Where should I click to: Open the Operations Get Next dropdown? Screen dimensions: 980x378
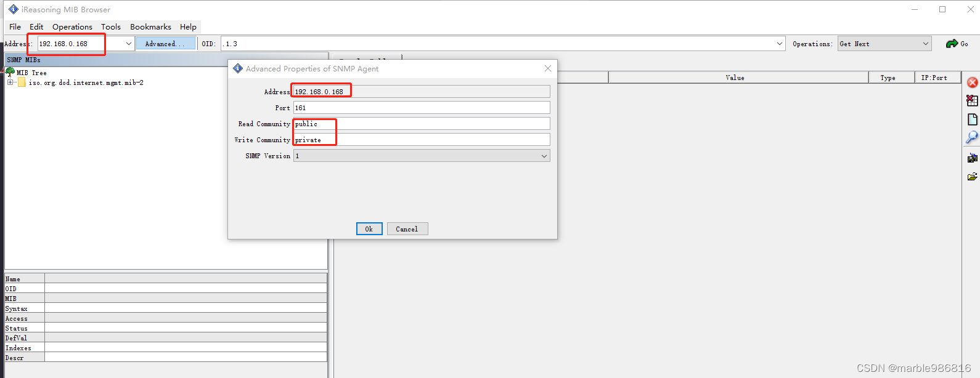click(884, 44)
